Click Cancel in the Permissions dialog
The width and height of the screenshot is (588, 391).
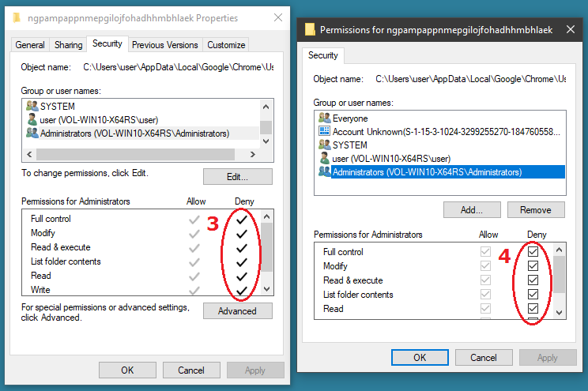[484, 358]
